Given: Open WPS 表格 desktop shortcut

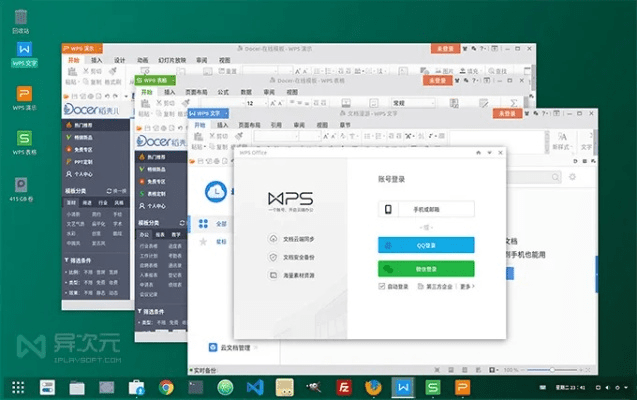Looking at the screenshot, I should pos(24,141).
